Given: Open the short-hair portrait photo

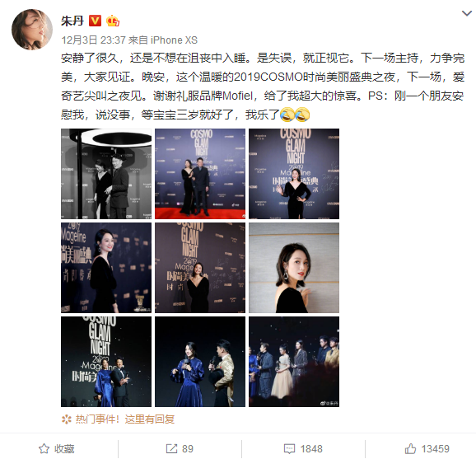Looking at the screenshot, I should pyautogui.click(x=294, y=268).
